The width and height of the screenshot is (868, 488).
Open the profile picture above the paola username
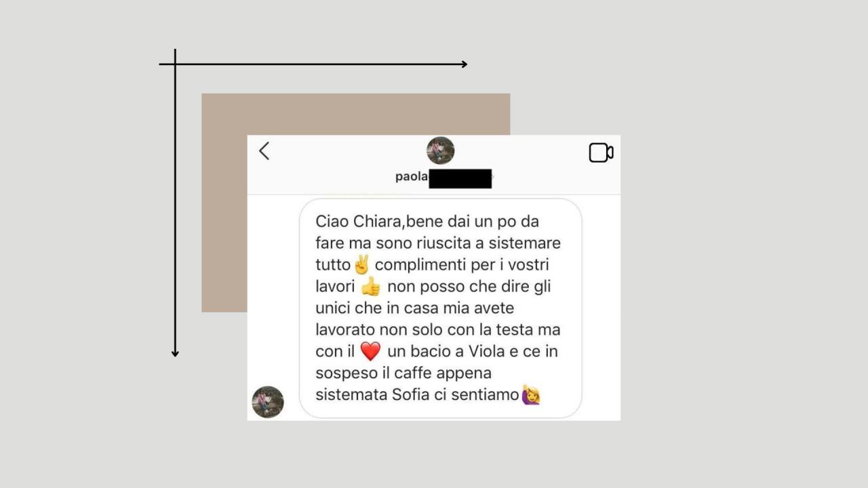tap(441, 150)
